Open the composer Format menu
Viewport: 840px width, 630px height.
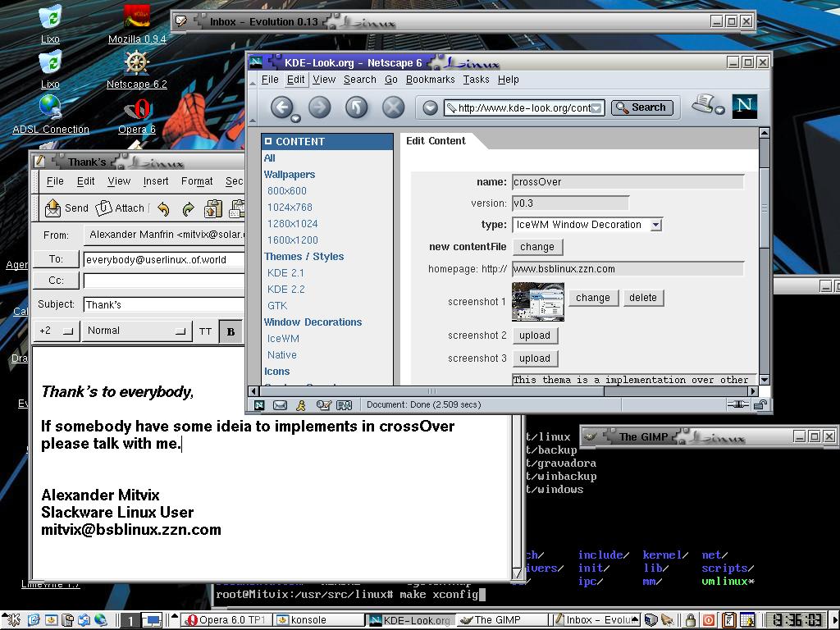[x=197, y=181]
